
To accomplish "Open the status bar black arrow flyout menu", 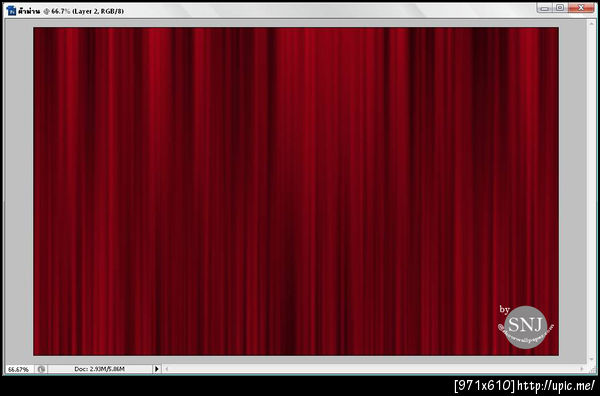I will [x=157, y=369].
